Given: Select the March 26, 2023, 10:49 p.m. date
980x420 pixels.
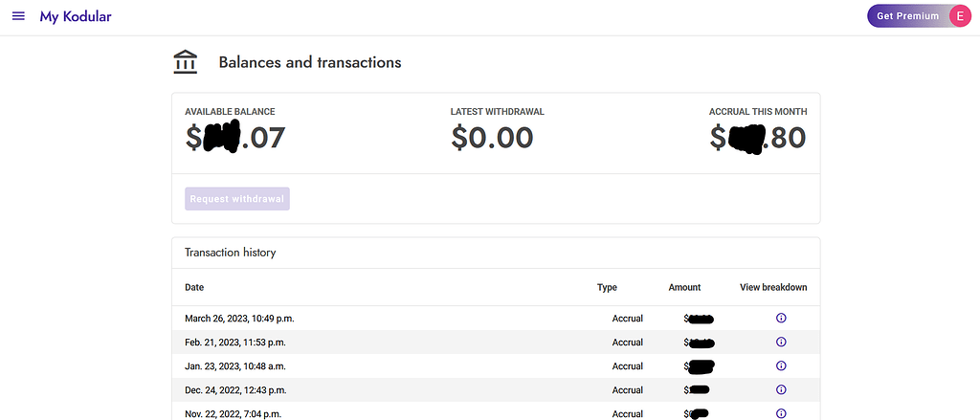Looking at the screenshot, I should pos(239,319).
